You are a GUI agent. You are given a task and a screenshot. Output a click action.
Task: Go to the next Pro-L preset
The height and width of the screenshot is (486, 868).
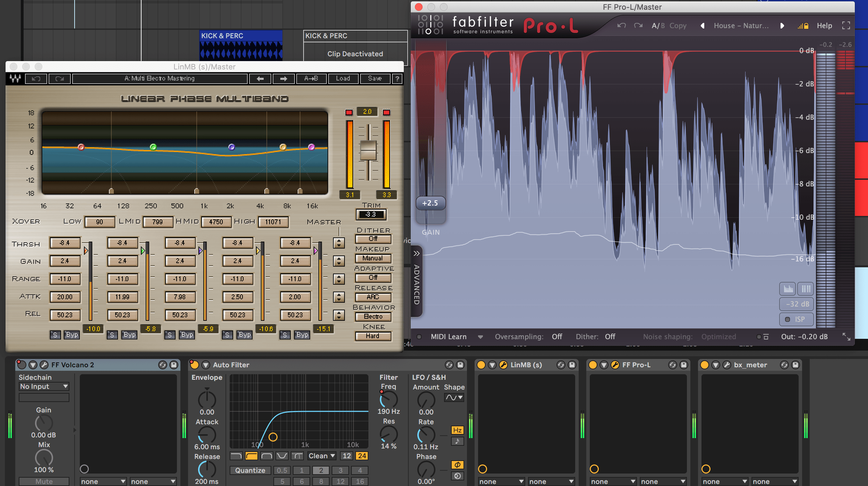coord(782,26)
